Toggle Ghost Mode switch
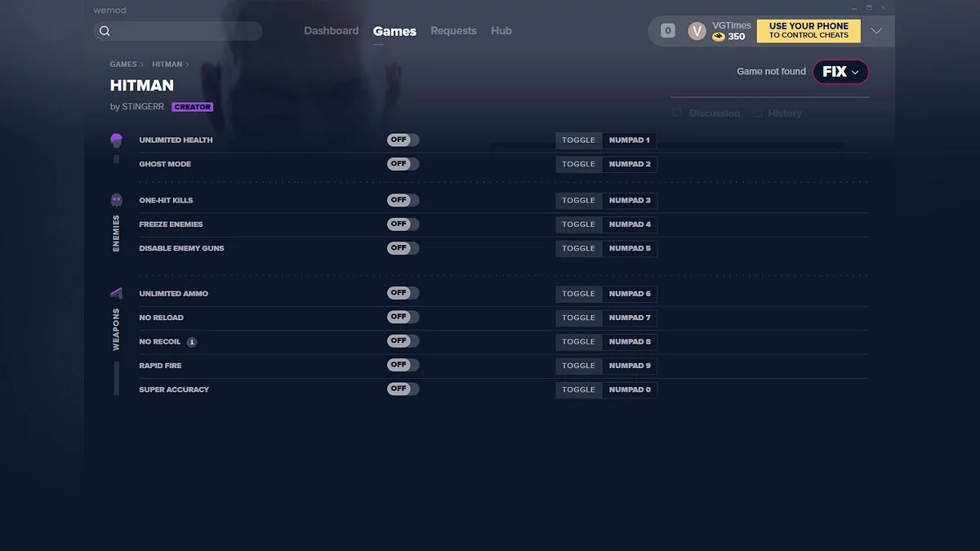Viewport: 980px width, 551px height. pos(403,164)
